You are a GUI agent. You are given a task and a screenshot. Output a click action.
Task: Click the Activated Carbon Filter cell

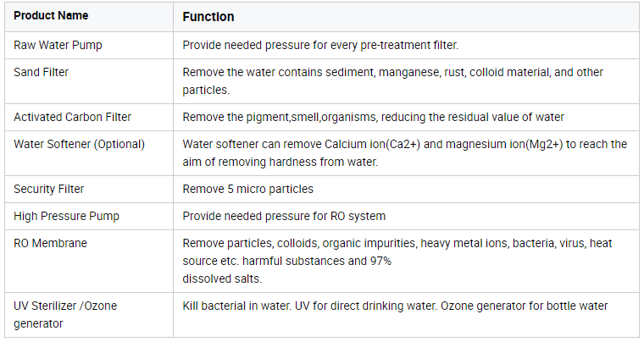(73, 117)
